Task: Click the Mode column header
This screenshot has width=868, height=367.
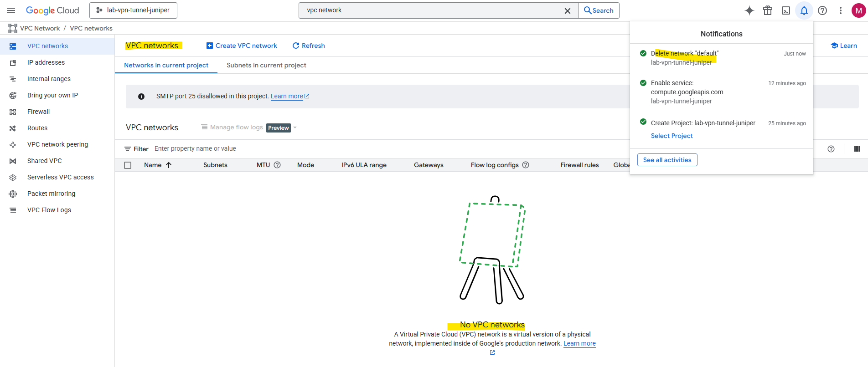Action: coord(305,165)
